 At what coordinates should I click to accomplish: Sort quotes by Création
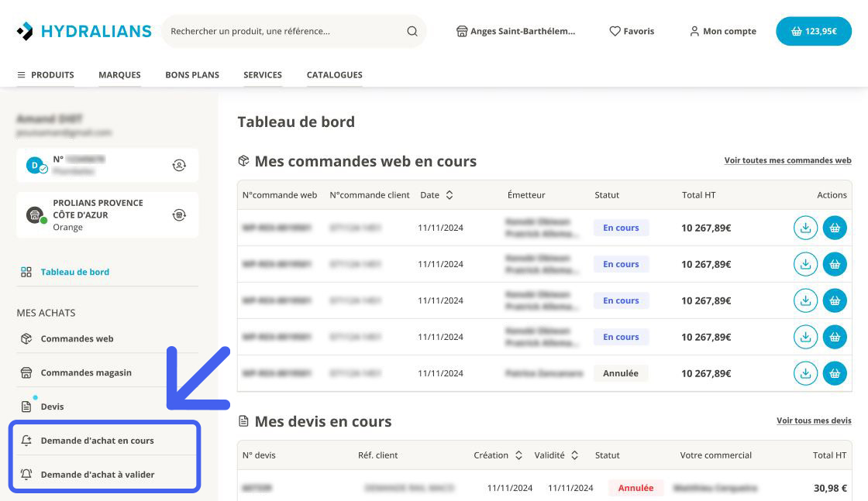pos(518,455)
